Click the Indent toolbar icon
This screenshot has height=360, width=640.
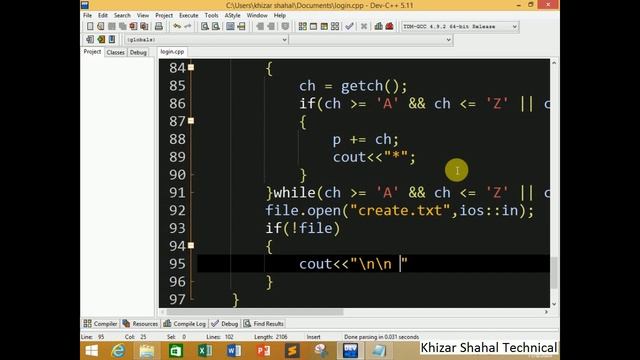click(x=260, y=27)
